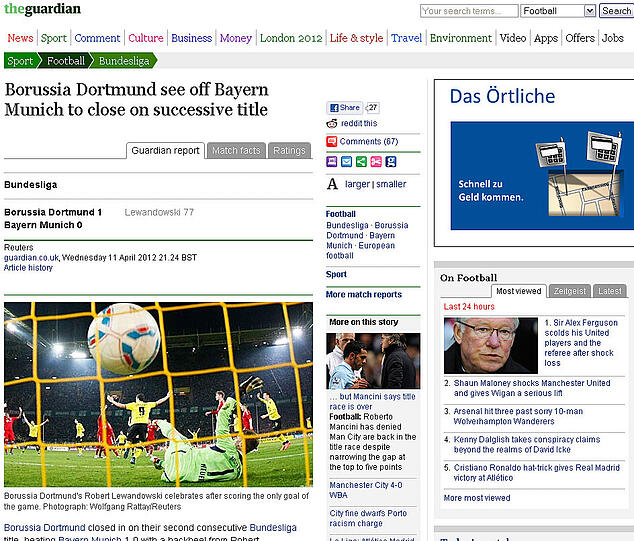Open the section dropdown set to Football

558,11
